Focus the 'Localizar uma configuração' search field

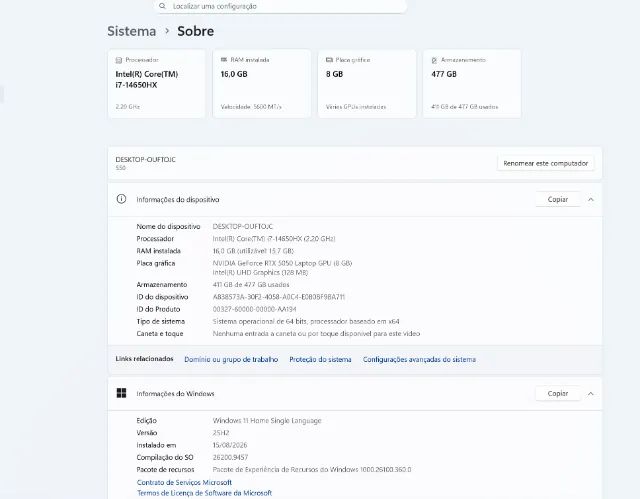pyautogui.click(x=282, y=6)
